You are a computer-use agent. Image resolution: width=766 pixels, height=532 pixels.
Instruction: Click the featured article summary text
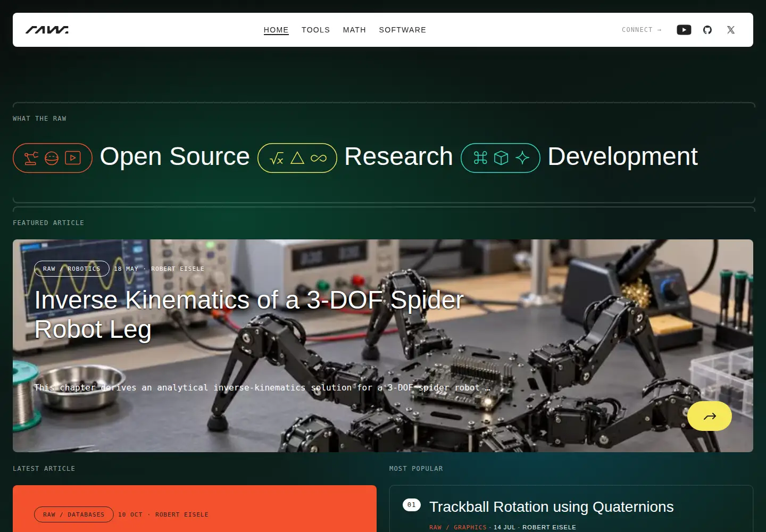pyautogui.click(x=262, y=387)
